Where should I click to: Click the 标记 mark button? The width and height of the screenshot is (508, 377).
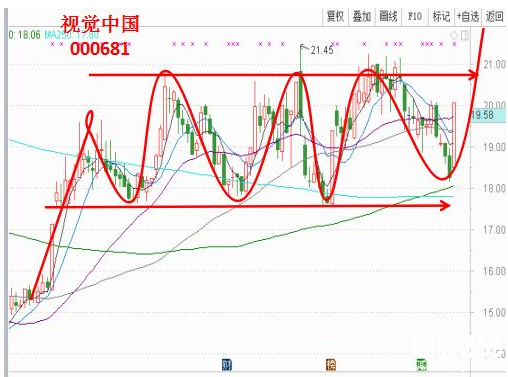coord(441,16)
